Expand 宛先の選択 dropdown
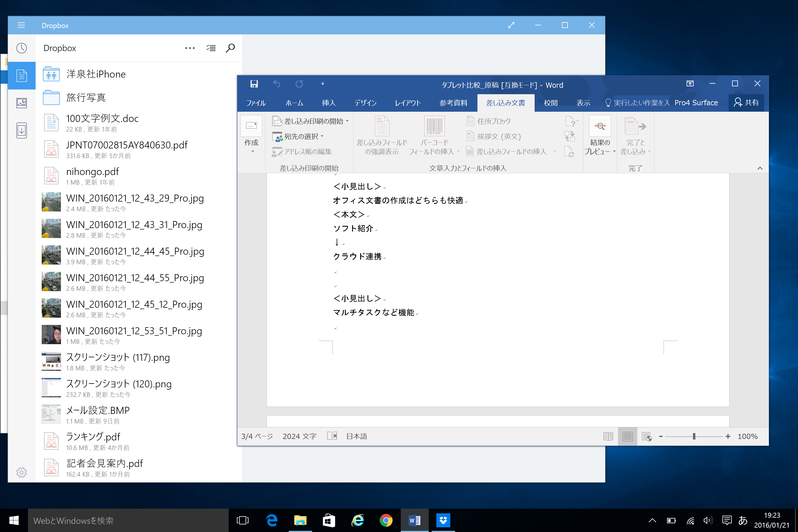The height and width of the screenshot is (532, 798). (299, 136)
